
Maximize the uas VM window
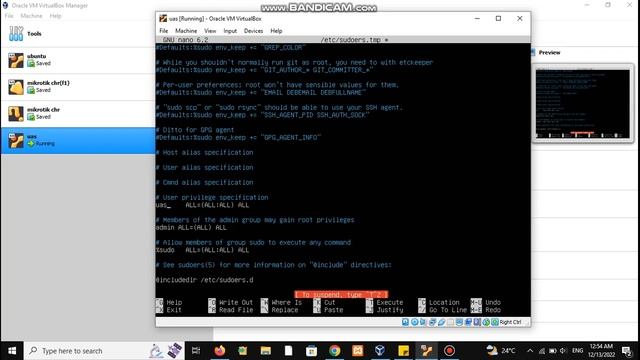click(498, 18)
